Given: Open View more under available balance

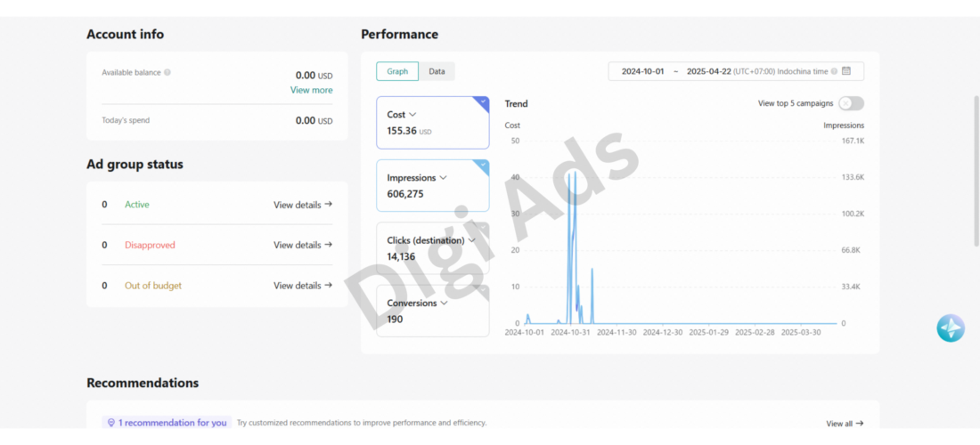Looking at the screenshot, I should 311,90.
